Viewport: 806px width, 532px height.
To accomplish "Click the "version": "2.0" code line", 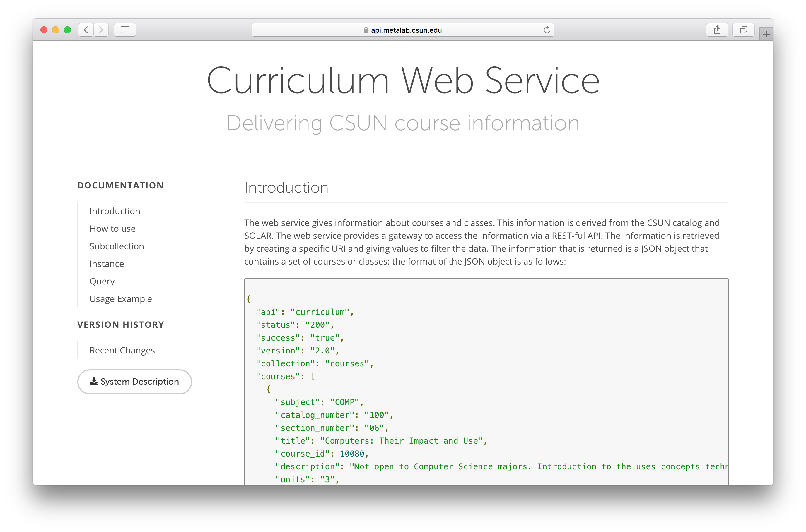I will tap(297, 351).
